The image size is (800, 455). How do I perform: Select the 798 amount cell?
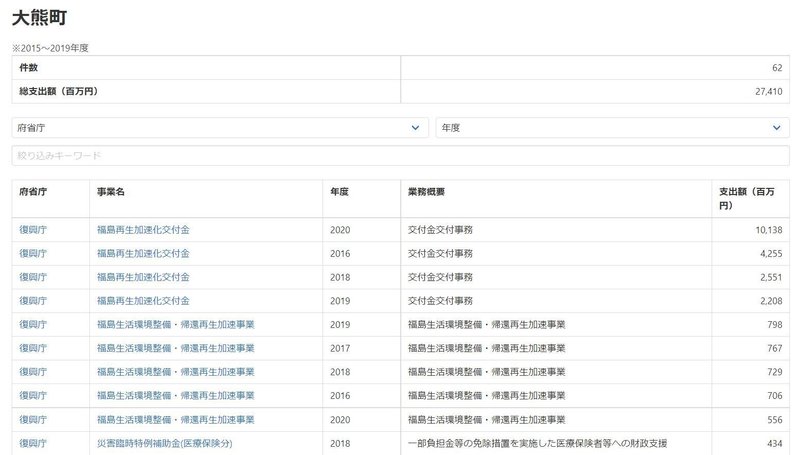pos(751,324)
